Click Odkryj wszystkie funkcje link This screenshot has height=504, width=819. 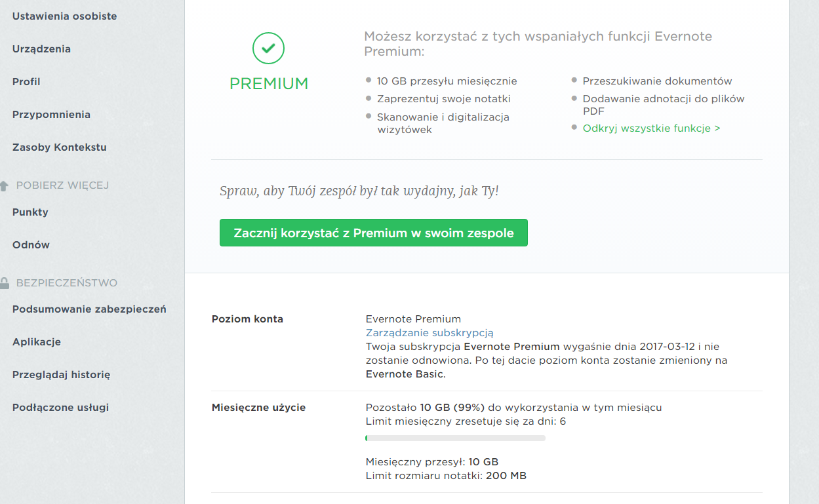coord(651,128)
